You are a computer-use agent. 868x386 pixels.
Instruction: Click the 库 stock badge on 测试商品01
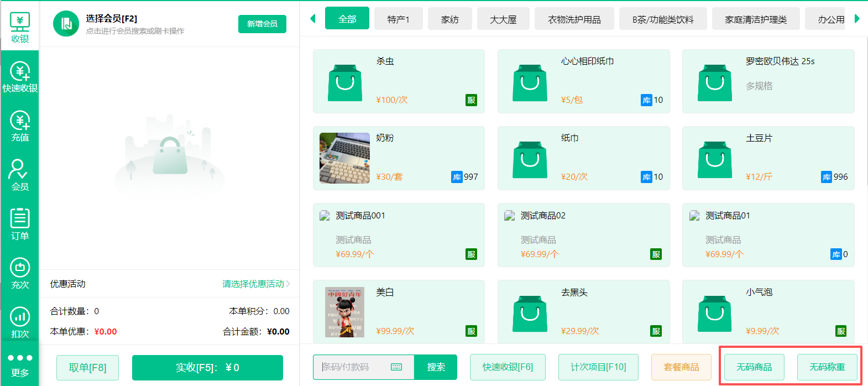coord(836,254)
